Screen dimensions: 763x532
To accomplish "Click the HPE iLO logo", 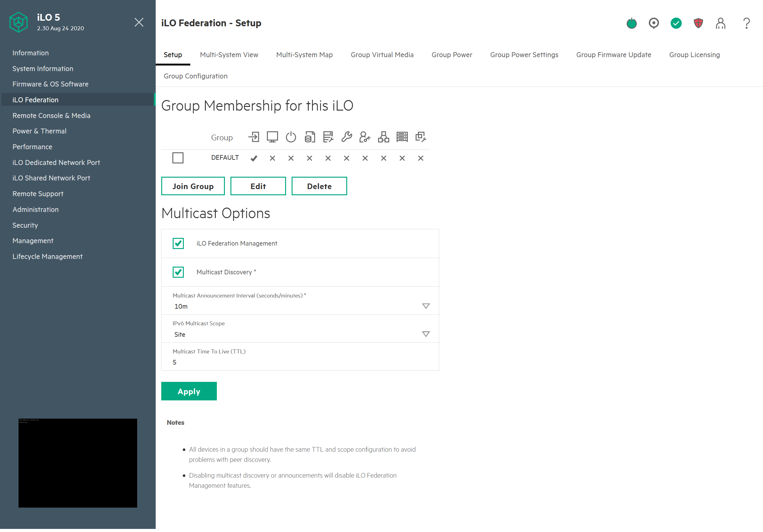I will (x=18, y=22).
